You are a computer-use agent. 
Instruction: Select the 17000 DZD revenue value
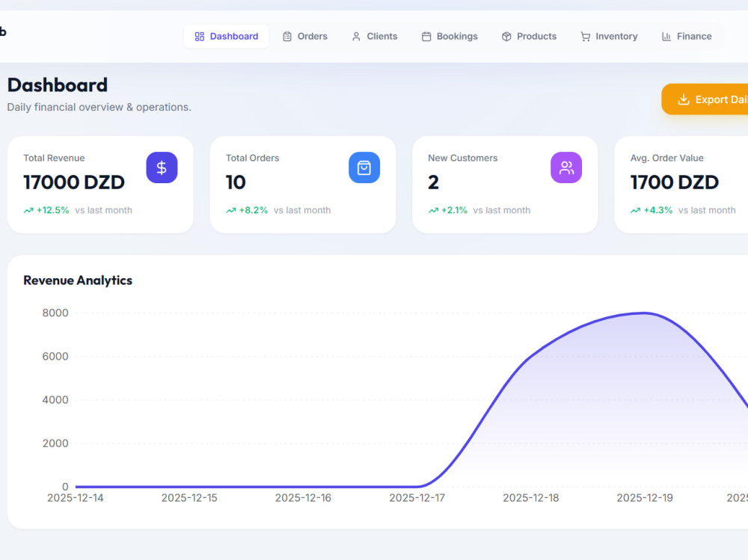click(x=74, y=182)
